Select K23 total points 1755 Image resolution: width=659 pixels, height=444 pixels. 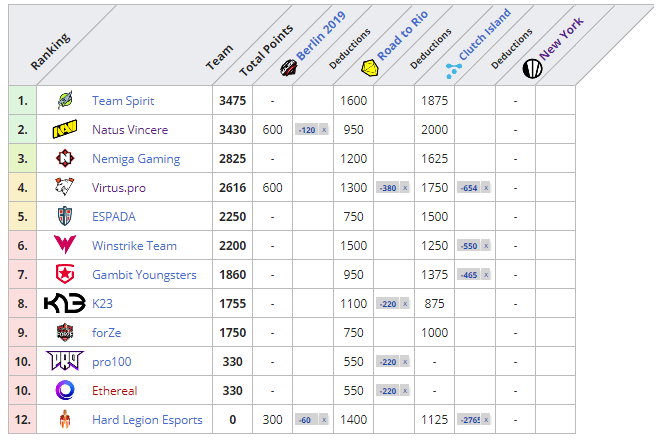(232, 304)
